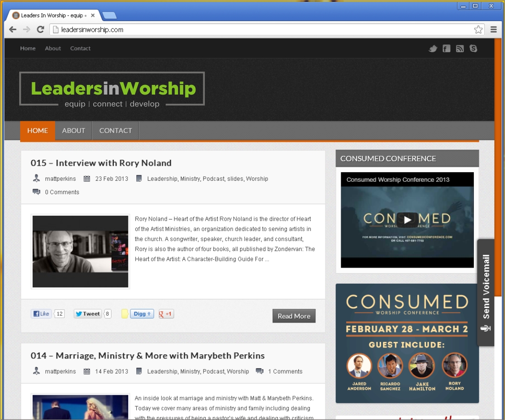Select the orange HOME menu tab
Image resolution: width=505 pixels, height=420 pixels.
coord(37,131)
